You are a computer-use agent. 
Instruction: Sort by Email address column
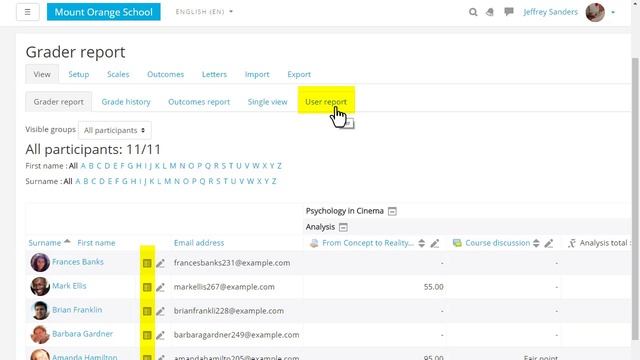[x=199, y=243]
